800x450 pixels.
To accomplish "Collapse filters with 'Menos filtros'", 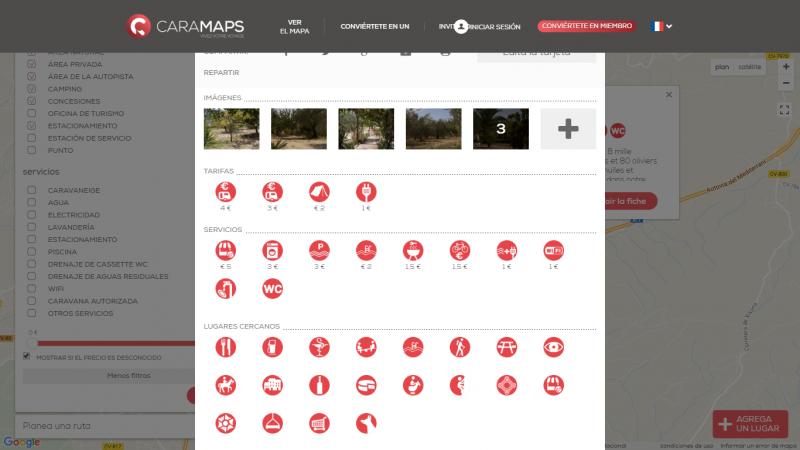I will pos(128,376).
